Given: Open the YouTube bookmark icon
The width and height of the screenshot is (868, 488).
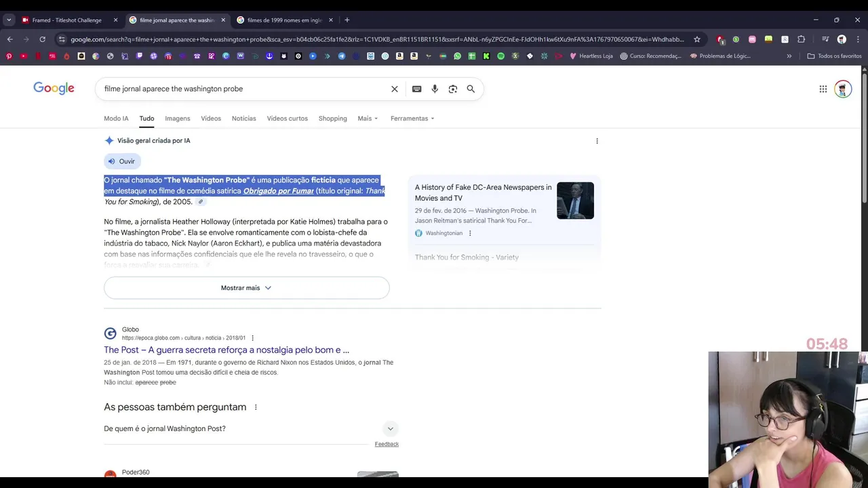Looking at the screenshot, I should 24,56.
